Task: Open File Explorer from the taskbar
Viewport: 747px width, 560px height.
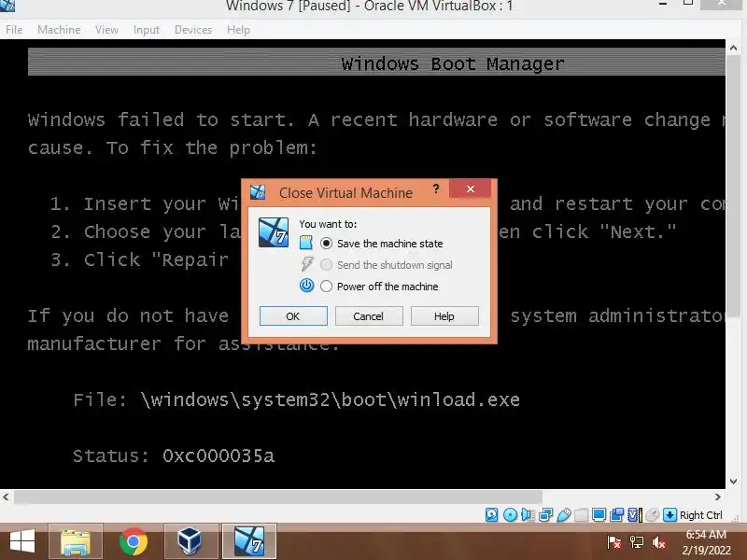Action: 76,542
